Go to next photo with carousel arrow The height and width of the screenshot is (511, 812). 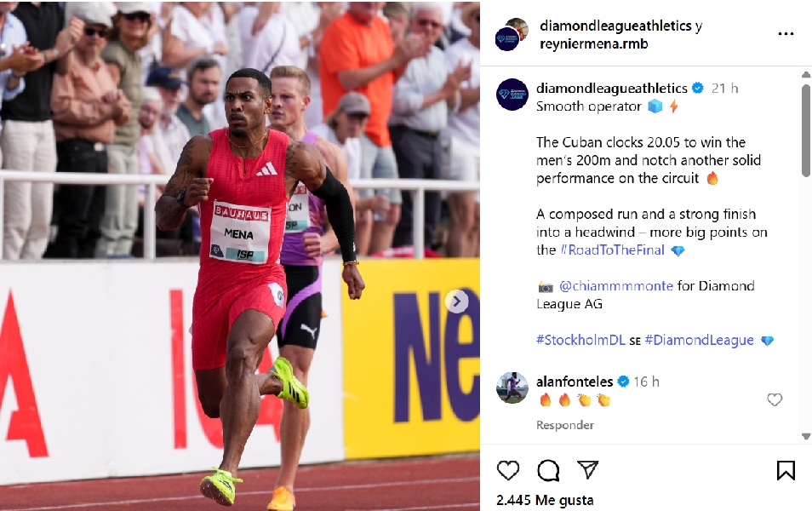(456, 301)
